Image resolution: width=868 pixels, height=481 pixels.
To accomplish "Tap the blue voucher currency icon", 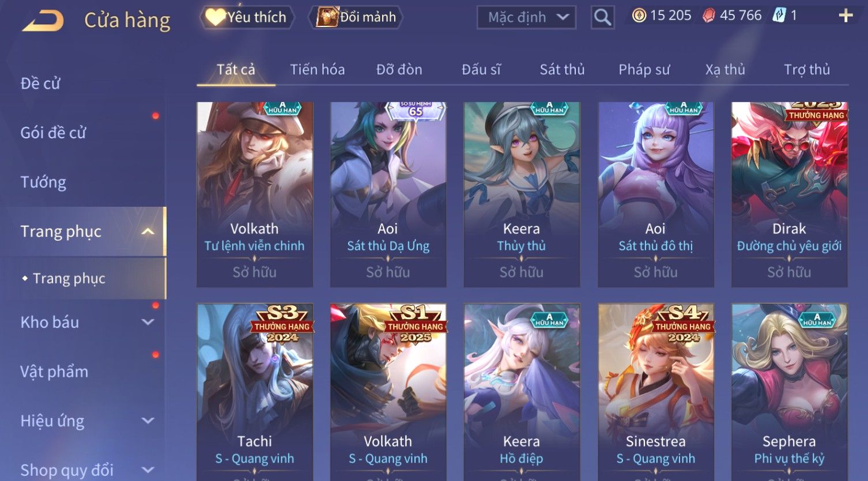I will tap(779, 16).
